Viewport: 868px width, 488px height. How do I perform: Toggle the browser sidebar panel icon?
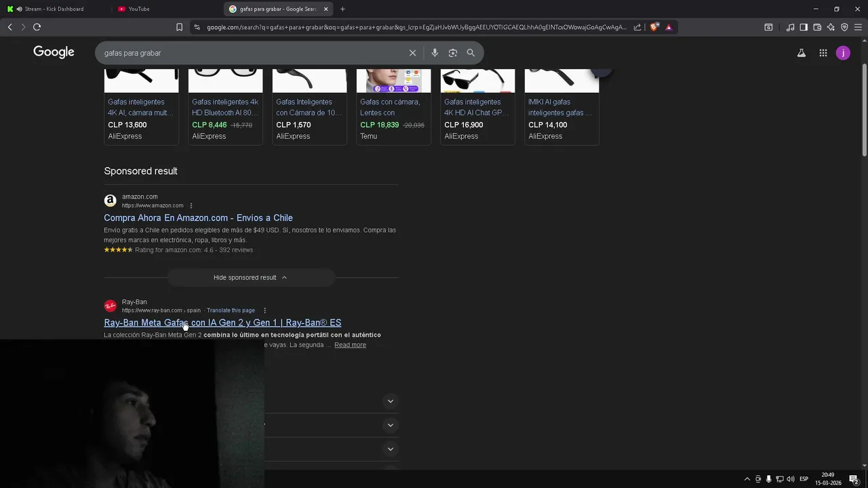click(804, 27)
